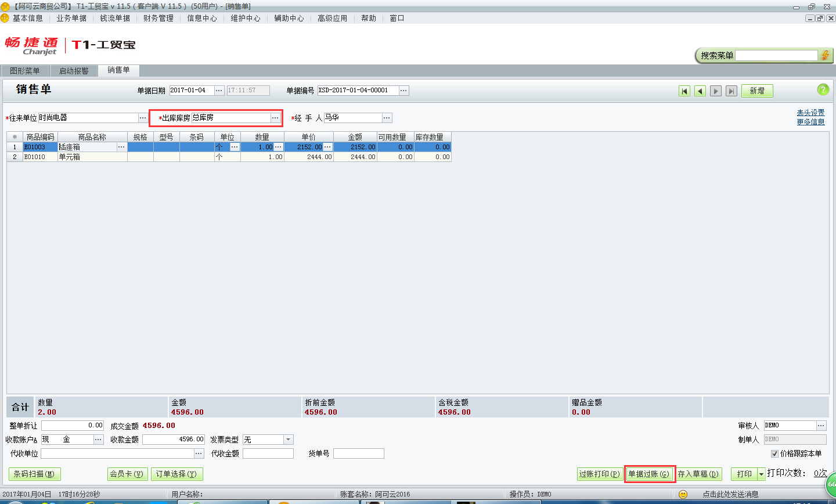Viewport: 836px width, 504px height.
Task: Open ellipsis picker for 出库库房 warehouse
Action: pos(275,118)
